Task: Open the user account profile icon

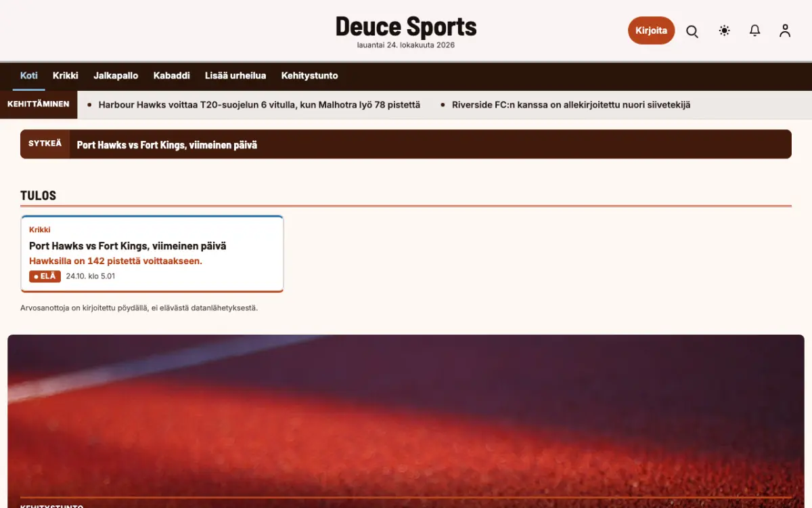Action: coord(785,30)
